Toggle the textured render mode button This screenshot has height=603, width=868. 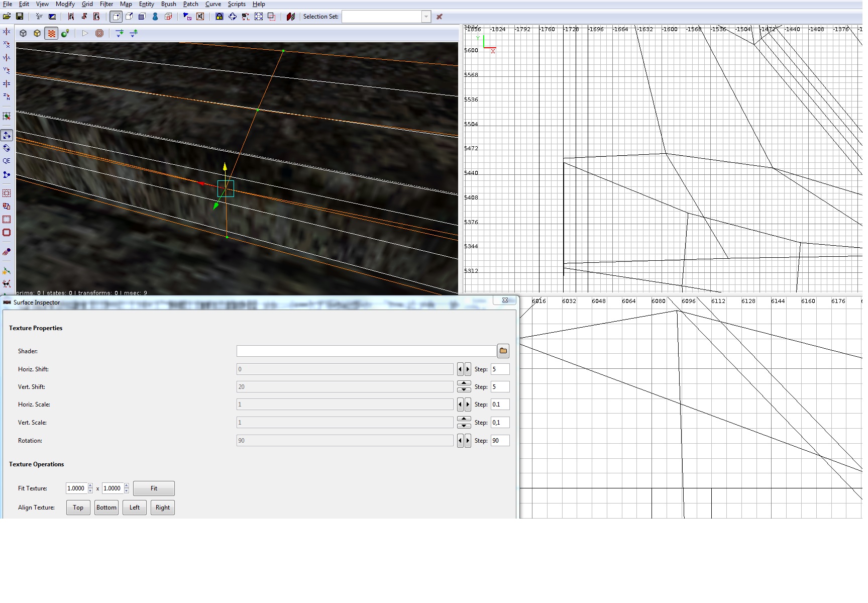(x=51, y=33)
